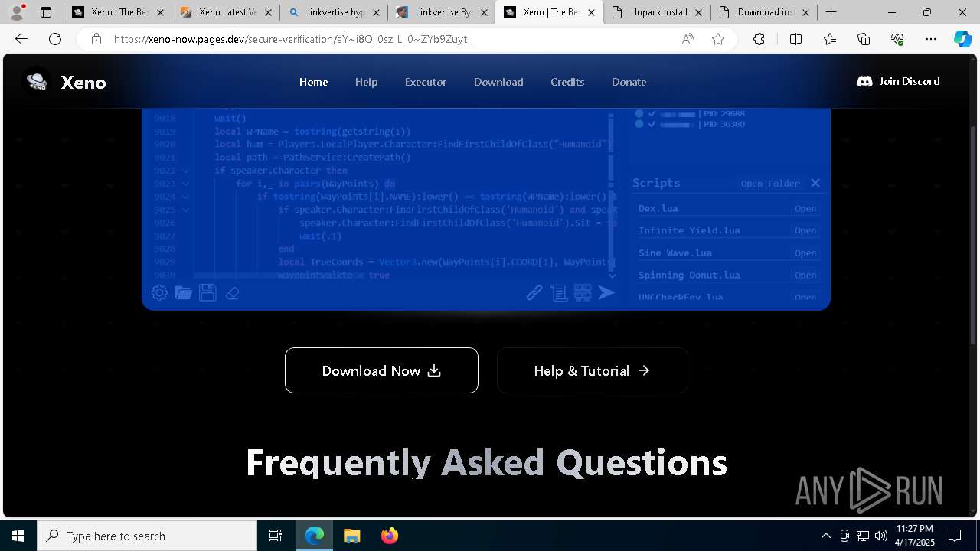
Task: Switch to the Unpack install tab
Action: point(657,12)
